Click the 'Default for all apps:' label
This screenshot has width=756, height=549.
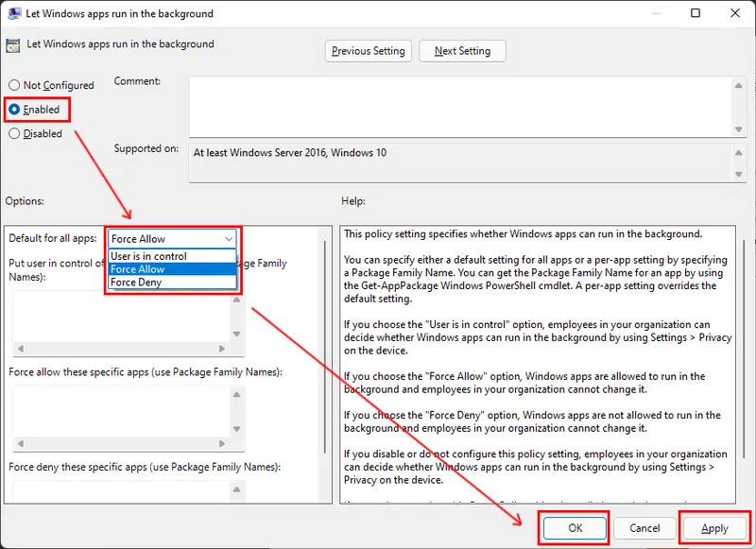pos(53,238)
